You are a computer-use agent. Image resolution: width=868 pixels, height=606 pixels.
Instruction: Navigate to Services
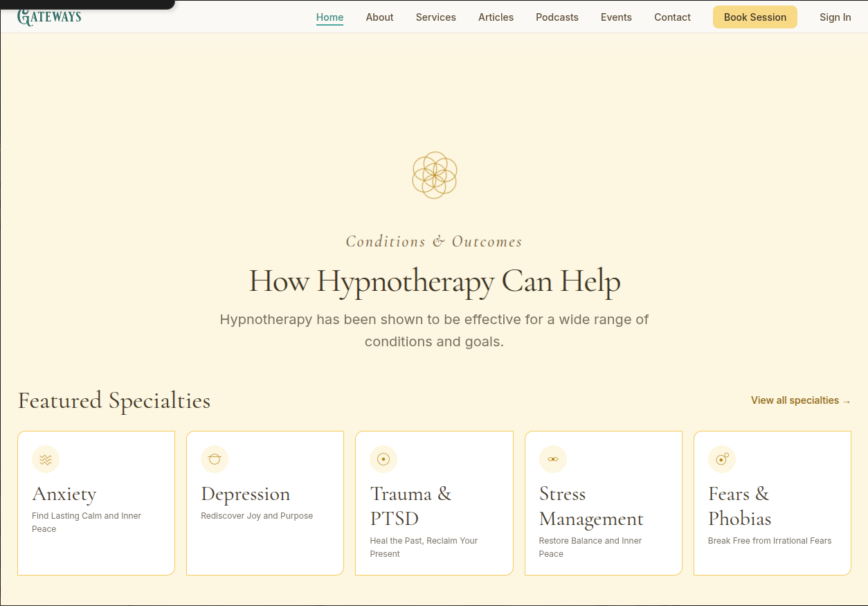(x=435, y=17)
